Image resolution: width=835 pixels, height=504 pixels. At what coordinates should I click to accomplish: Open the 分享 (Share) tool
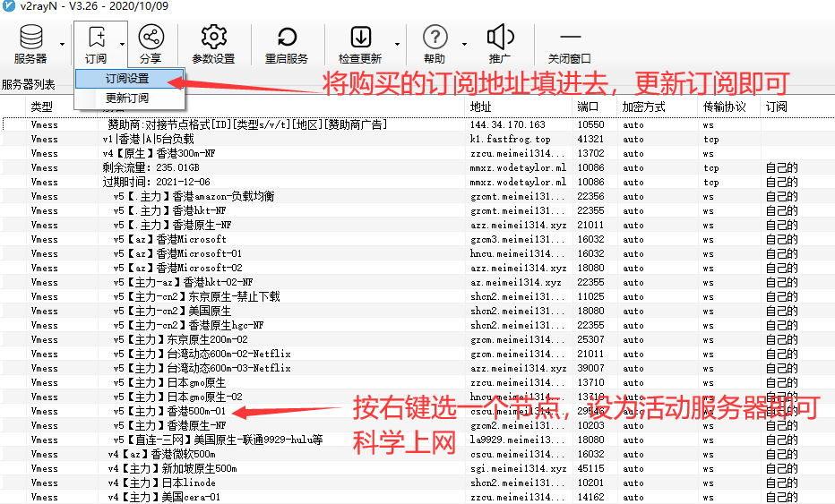click(151, 38)
